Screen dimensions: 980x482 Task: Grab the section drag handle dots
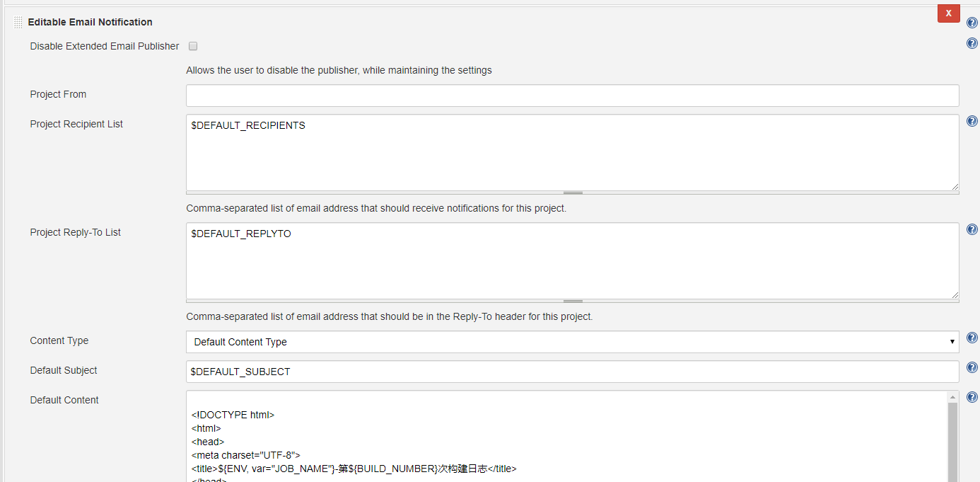tap(17, 21)
